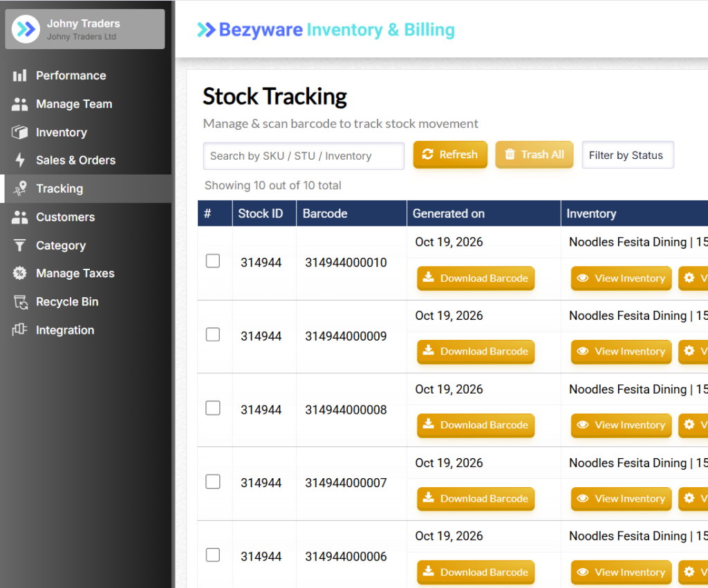Download Barcode for 314944000007
The width and height of the screenshot is (708, 588).
[476, 498]
